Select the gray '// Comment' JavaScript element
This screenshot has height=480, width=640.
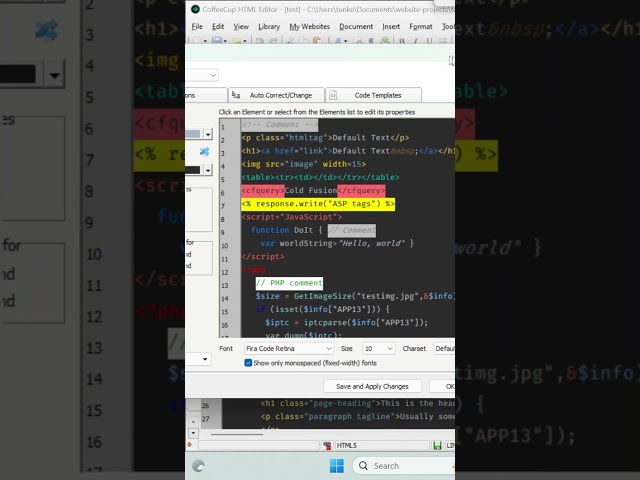click(x=352, y=230)
